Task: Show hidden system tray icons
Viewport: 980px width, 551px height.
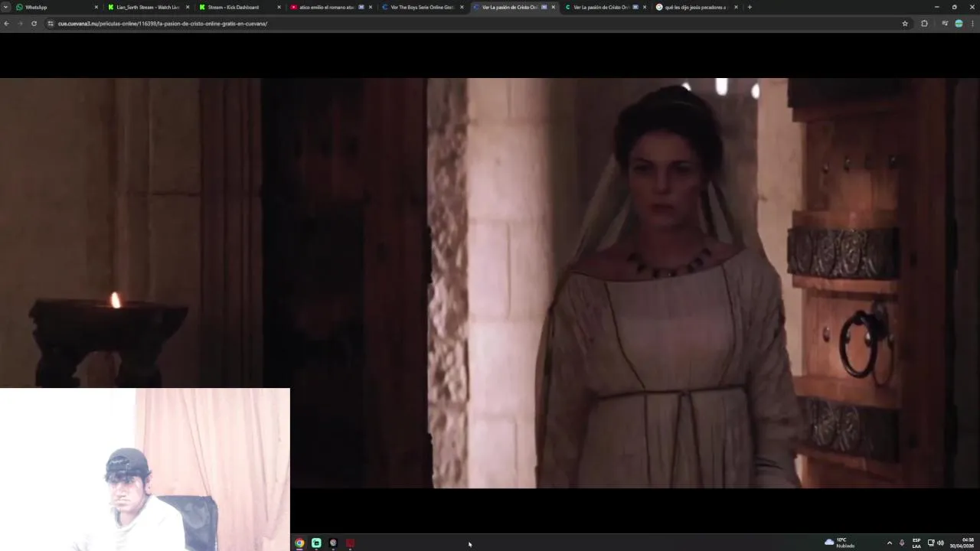Action: pyautogui.click(x=889, y=543)
